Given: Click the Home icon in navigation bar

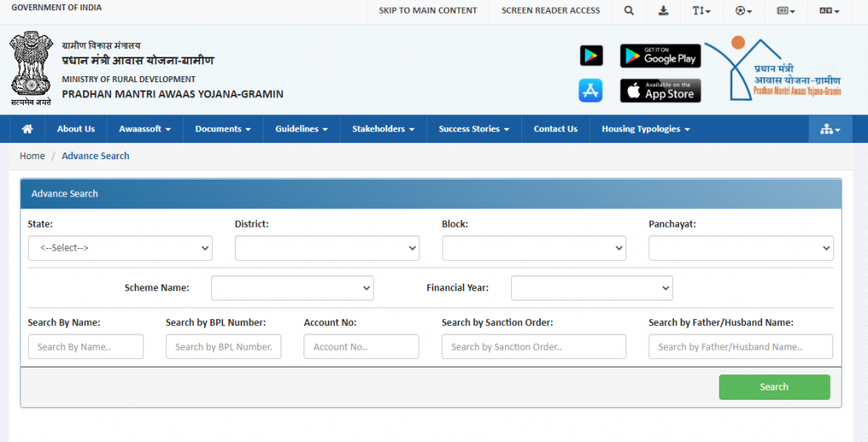Looking at the screenshot, I should pyautogui.click(x=27, y=129).
